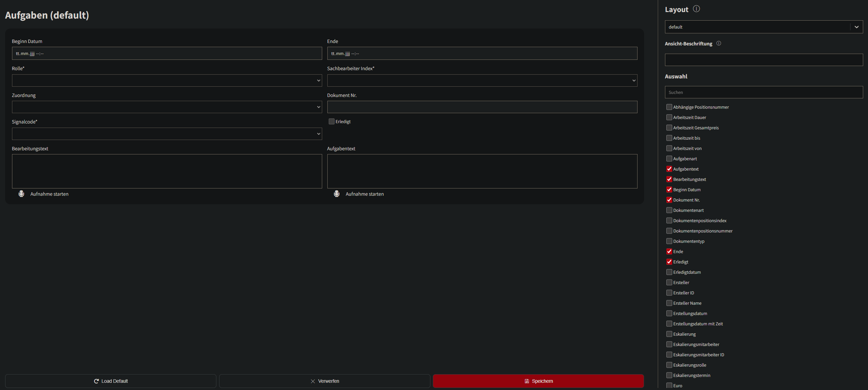
Task: Click the floppy disk icon on Speichern
Action: (527, 381)
